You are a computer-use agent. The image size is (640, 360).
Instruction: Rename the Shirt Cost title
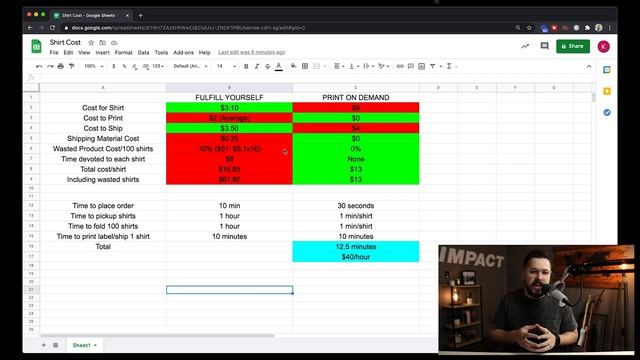[x=65, y=42]
